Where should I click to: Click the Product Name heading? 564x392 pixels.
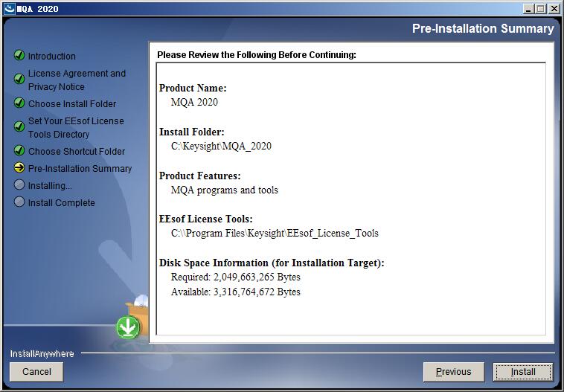click(193, 88)
